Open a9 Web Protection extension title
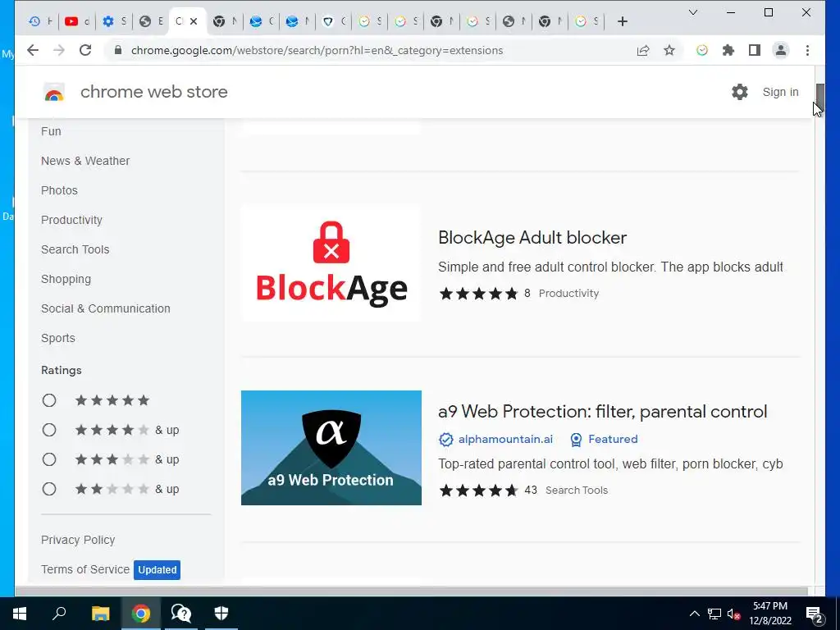Screen dimensions: 840x630 602,412
